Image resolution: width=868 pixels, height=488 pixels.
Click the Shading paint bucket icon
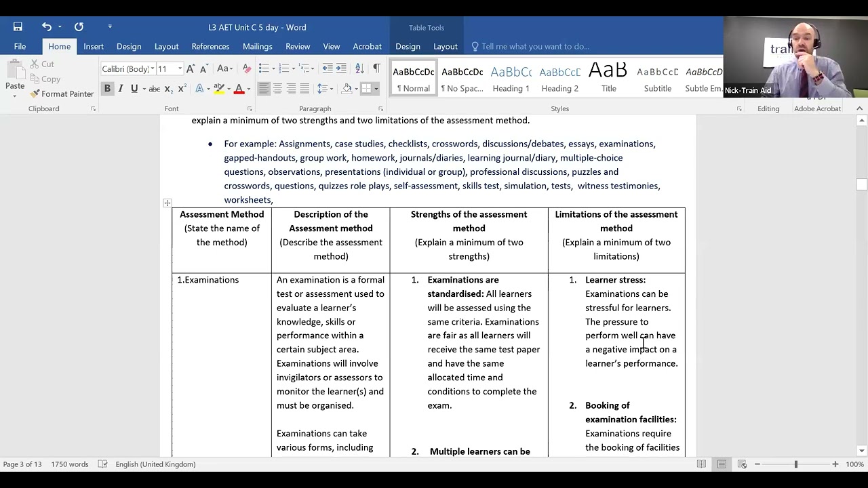click(347, 89)
